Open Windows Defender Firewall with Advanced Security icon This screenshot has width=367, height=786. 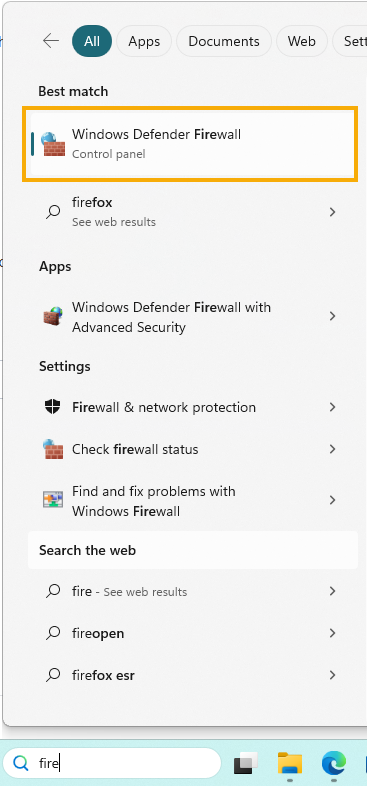(53, 316)
